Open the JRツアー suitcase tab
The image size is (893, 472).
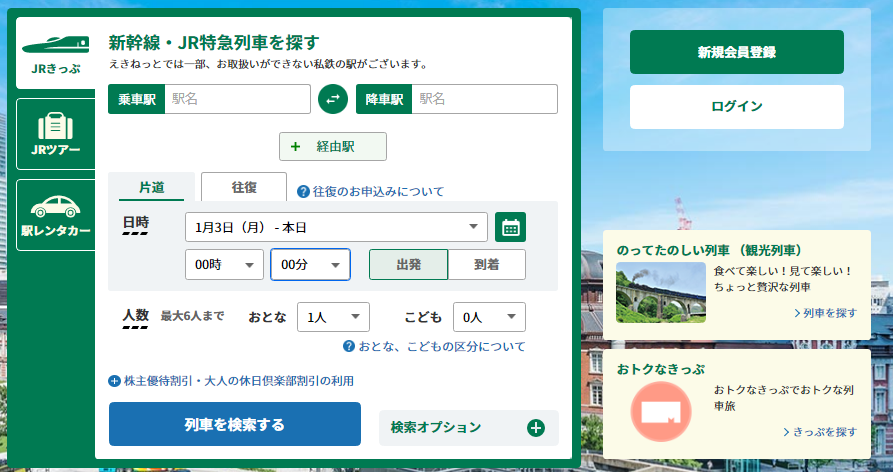coord(56,134)
